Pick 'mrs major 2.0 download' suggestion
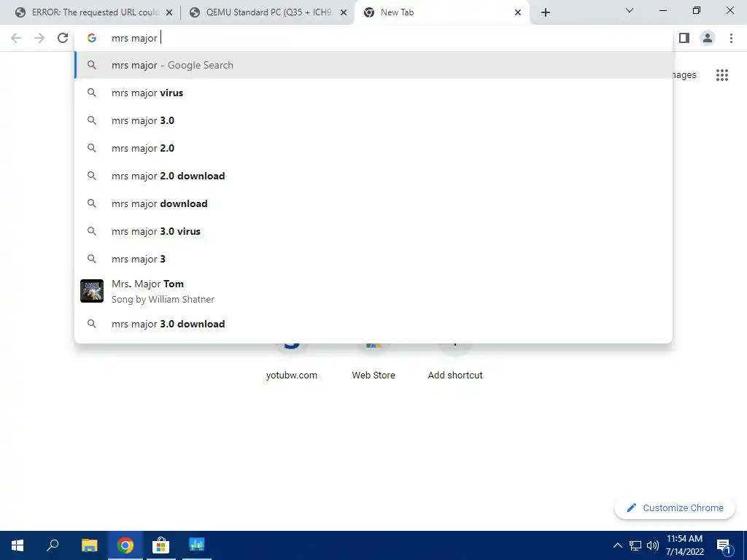 click(373, 176)
